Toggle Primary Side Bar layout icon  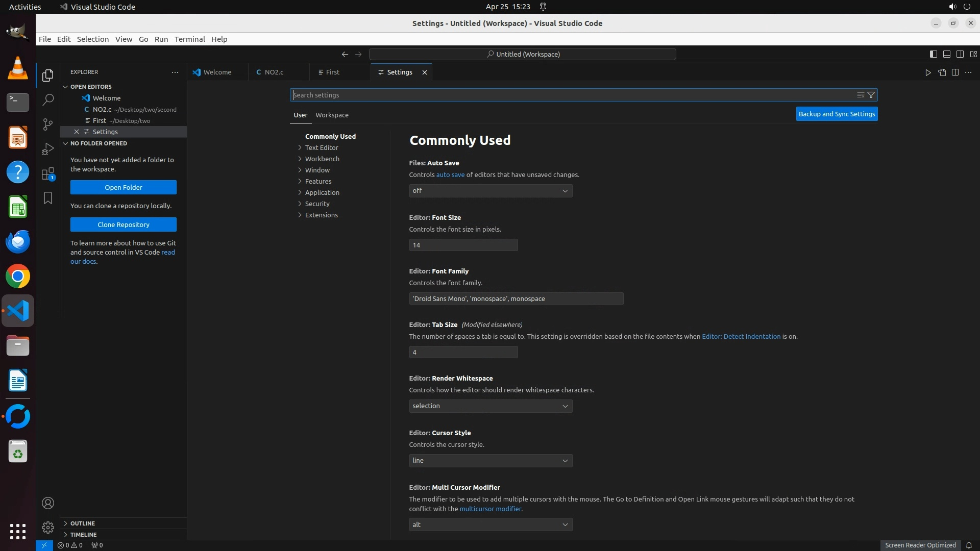933,54
